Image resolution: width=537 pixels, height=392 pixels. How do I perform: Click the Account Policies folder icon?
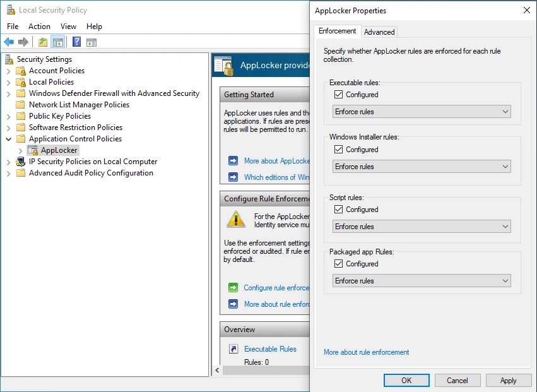21,71
